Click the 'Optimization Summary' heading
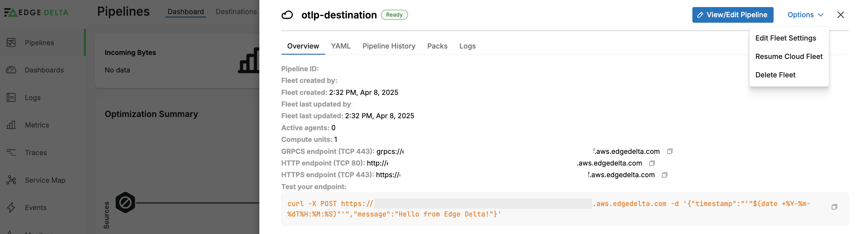This screenshot has height=234, width=868. click(x=151, y=114)
